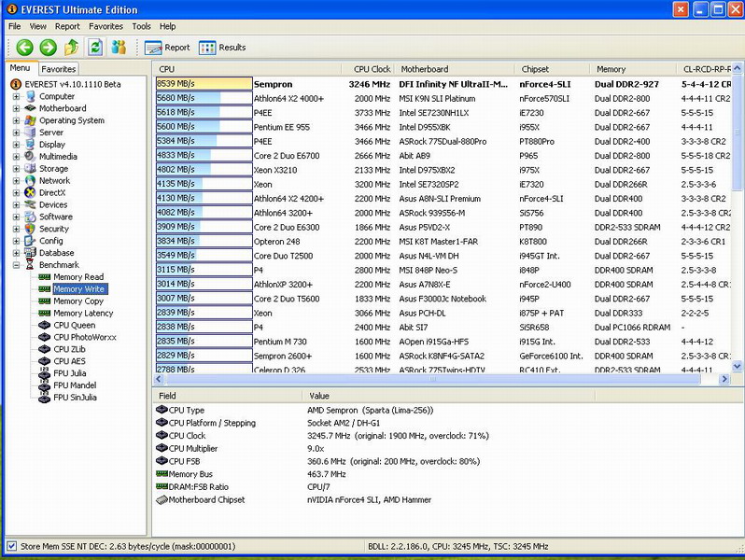This screenshot has height=560, width=745.
Task: Select the Display icon in the tree
Action: [x=31, y=145]
